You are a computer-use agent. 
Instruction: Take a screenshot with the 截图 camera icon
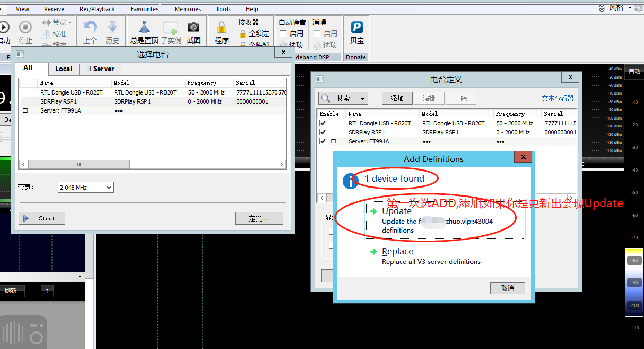point(194,27)
